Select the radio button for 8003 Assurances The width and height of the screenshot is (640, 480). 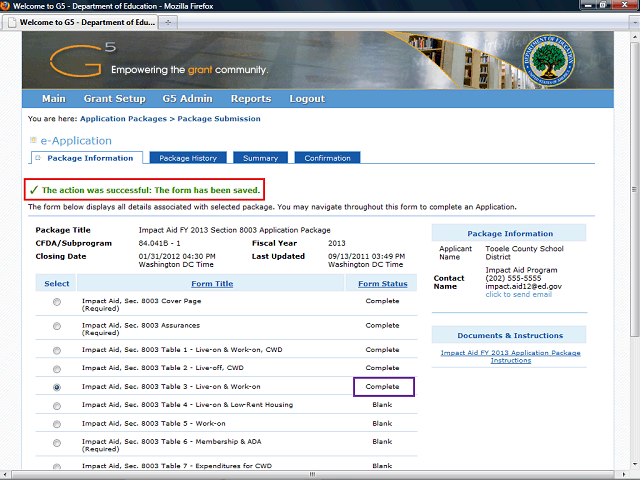(x=56, y=325)
